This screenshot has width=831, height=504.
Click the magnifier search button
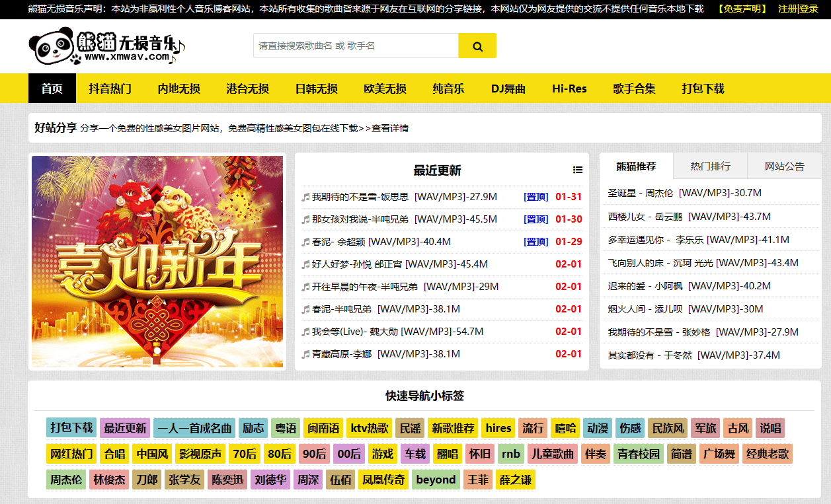[477, 46]
